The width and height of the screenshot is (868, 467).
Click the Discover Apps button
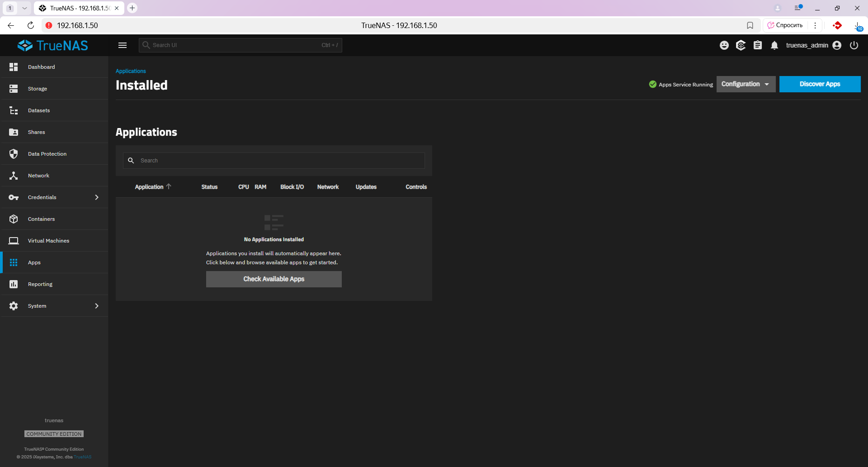[x=820, y=84]
